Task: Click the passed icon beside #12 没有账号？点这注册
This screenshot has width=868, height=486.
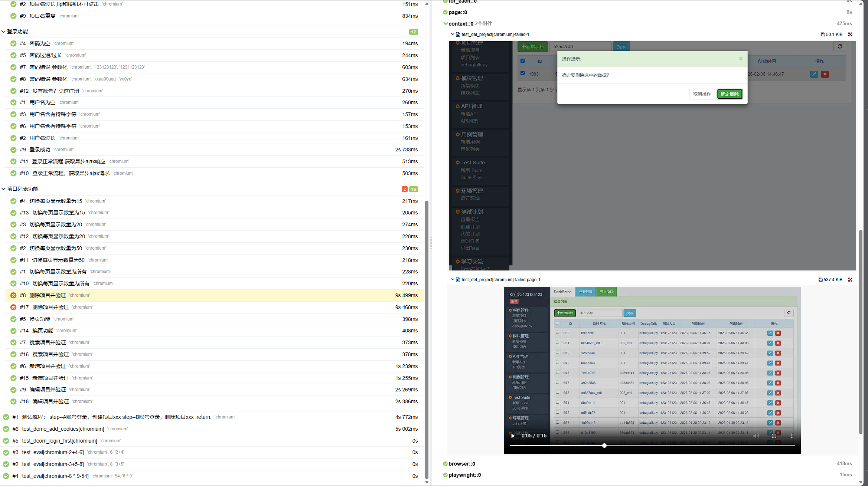Action: point(13,91)
